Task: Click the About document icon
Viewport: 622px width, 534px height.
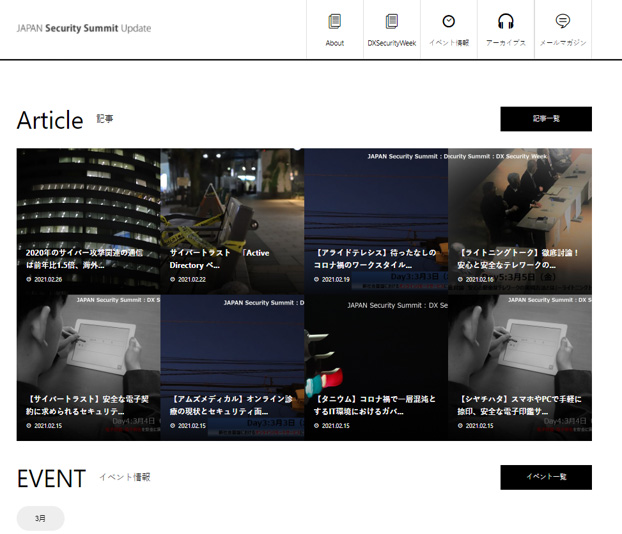Action: (334, 21)
